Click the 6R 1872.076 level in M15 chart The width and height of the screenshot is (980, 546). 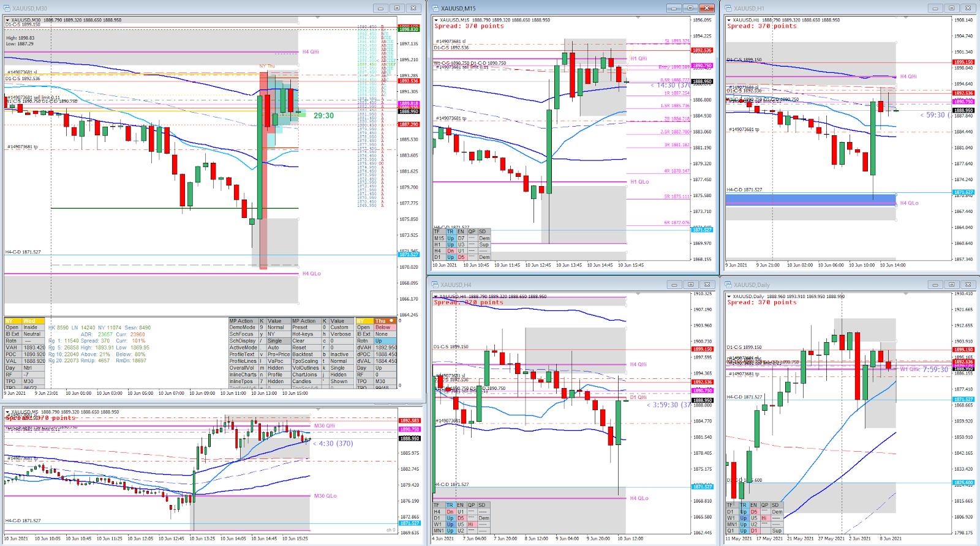point(677,223)
